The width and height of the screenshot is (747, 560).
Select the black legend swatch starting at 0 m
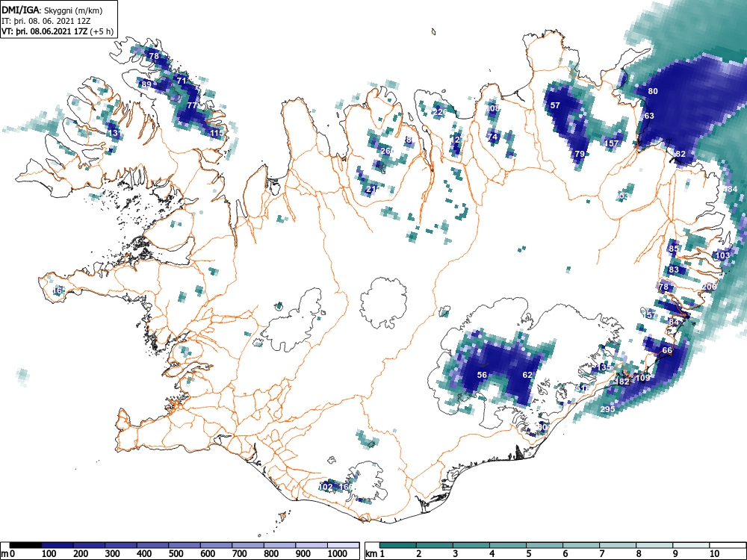coord(25,545)
